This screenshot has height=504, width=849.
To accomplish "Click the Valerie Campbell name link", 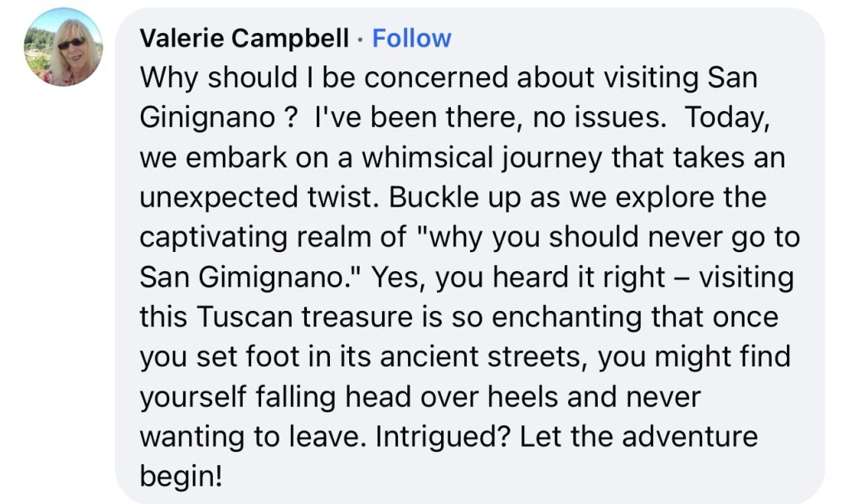I will click(244, 38).
